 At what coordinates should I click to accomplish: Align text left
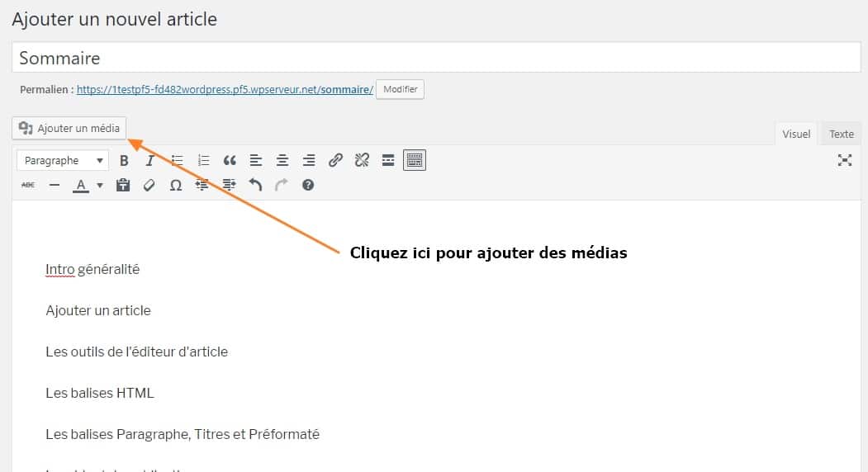pos(256,160)
